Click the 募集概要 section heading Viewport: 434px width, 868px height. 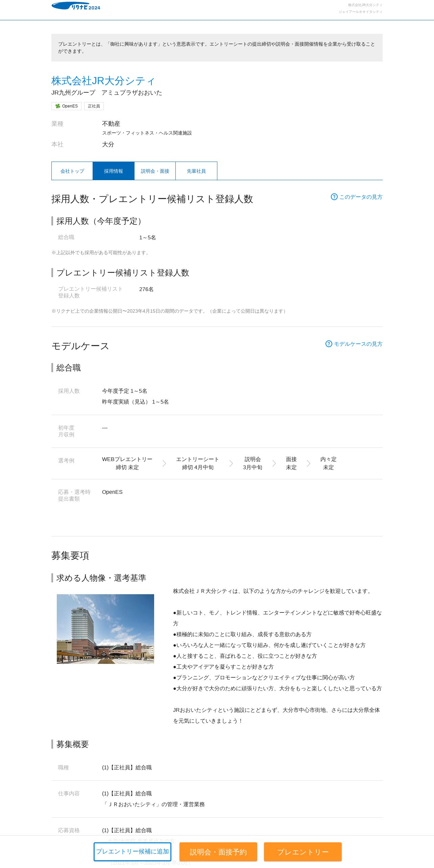click(x=72, y=744)
